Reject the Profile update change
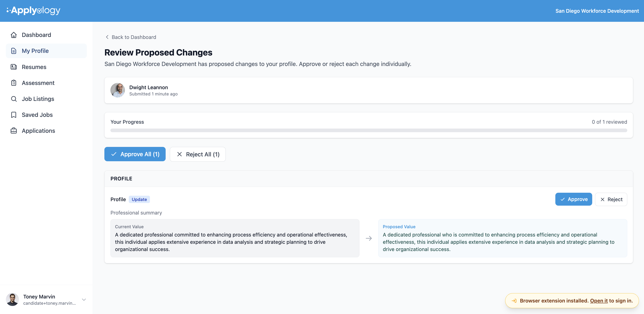The image size is (644, 314). [611, 199]
